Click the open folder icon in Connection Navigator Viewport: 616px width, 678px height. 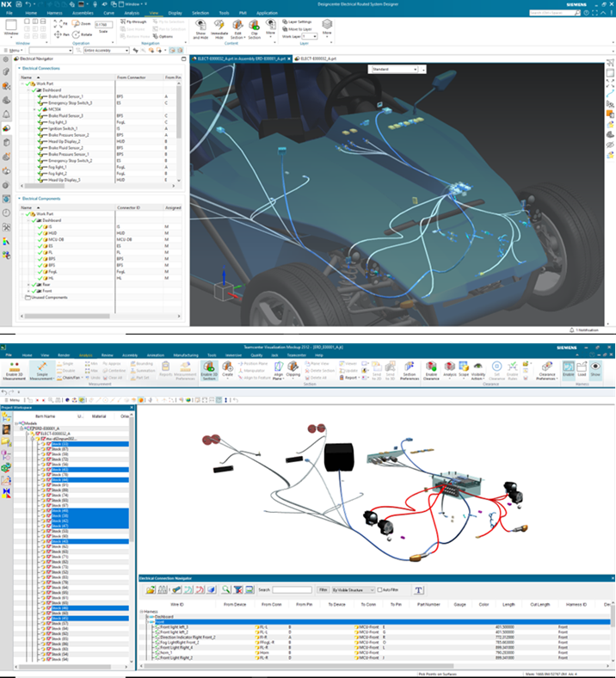click(x=151, y=589)
